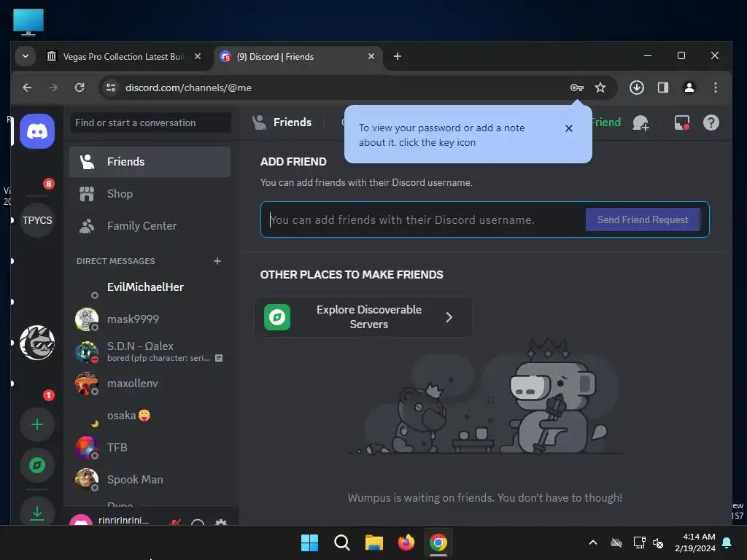Click the New Group DM icon

click(640, 122)
